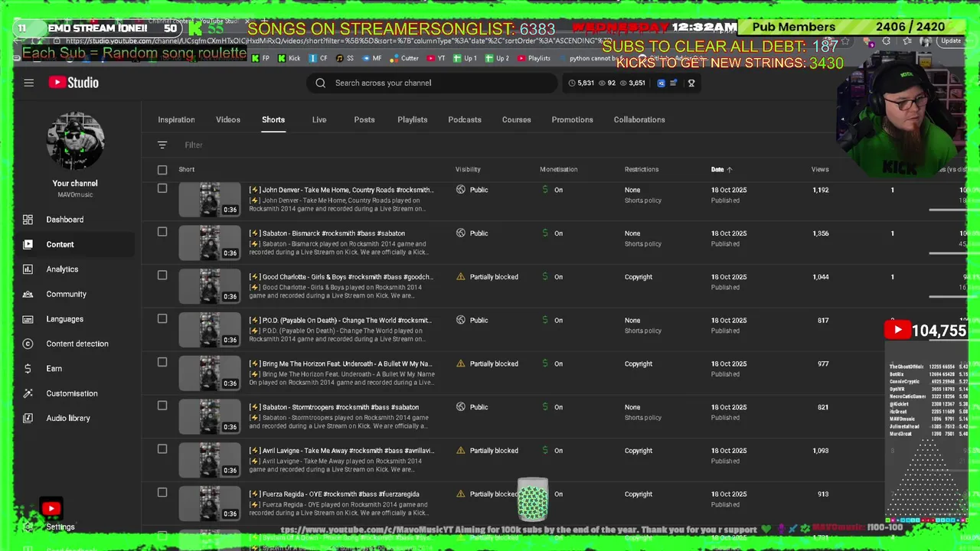Open the Customisation sidebar item
This screenshot has width=980, height=551.
tap(71, 393)
